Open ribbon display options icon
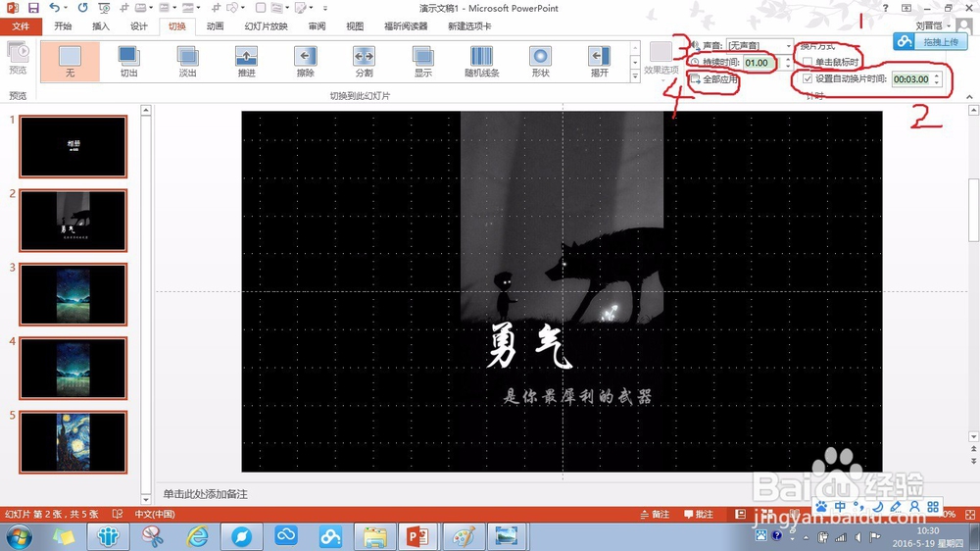The height and width of the screenshot is (551, 980). [x=906, y=8]
